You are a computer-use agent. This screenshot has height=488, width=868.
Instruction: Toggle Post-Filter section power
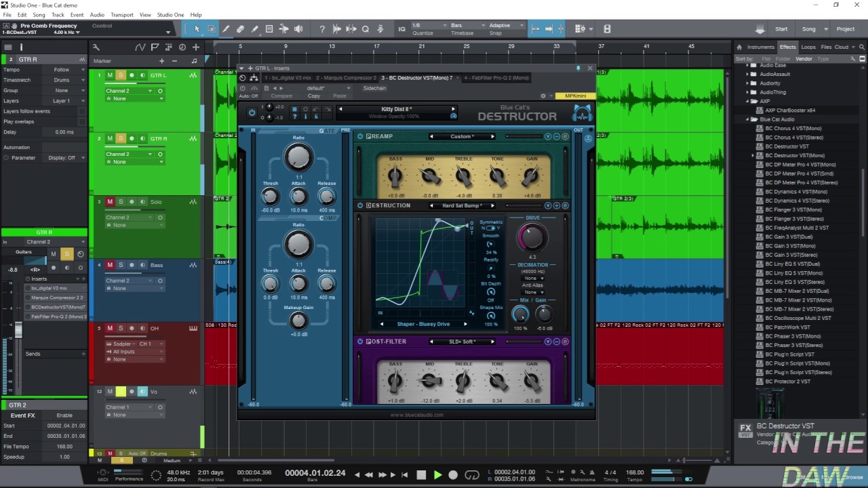pos(361,342)
